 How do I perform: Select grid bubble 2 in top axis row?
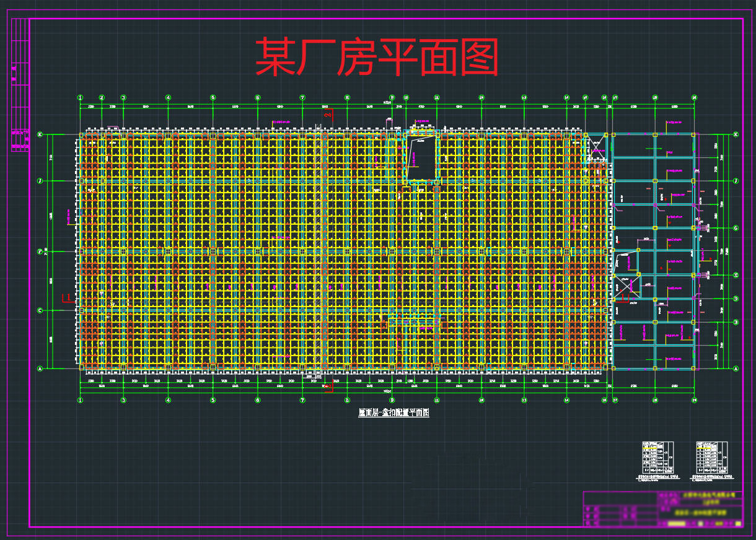click(102, 97)
